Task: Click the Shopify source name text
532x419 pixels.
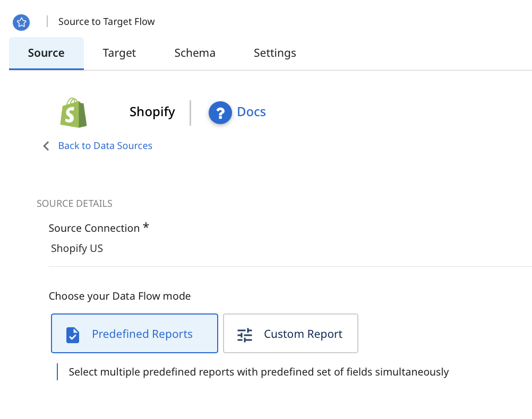Action: click(152, 112)
